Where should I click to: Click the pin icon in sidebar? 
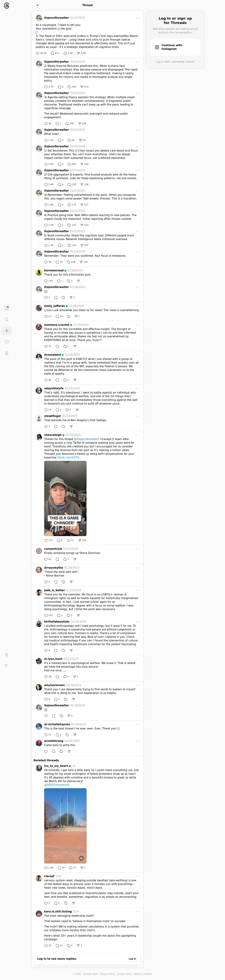6,655
